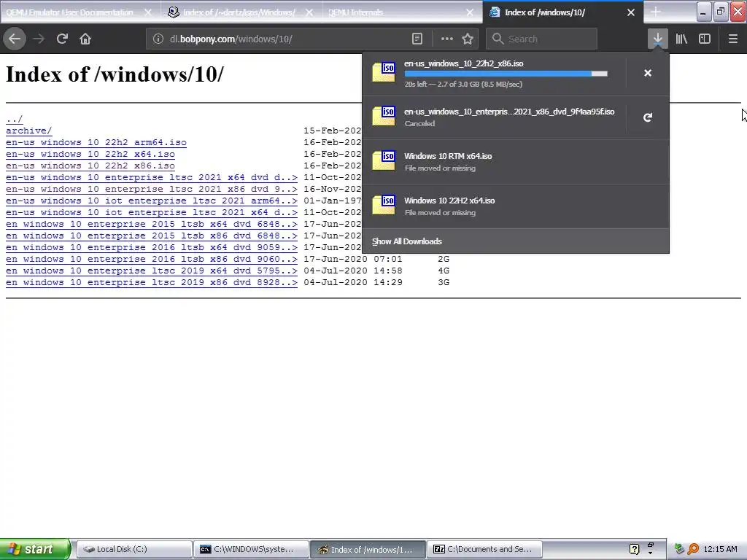Viewport: 747px width, 560px height.
Task: Open enterprise ltsc 2019 x86 dvd link
Action: [x=152, y=282]
